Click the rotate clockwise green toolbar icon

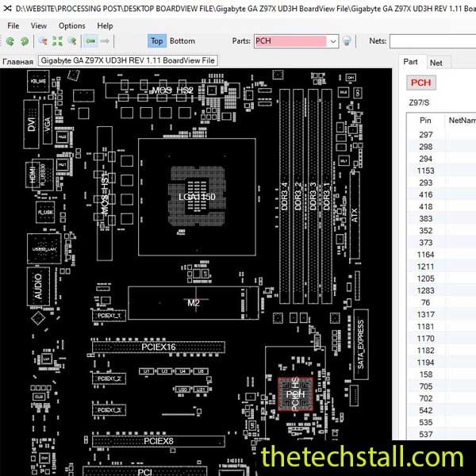25,40
